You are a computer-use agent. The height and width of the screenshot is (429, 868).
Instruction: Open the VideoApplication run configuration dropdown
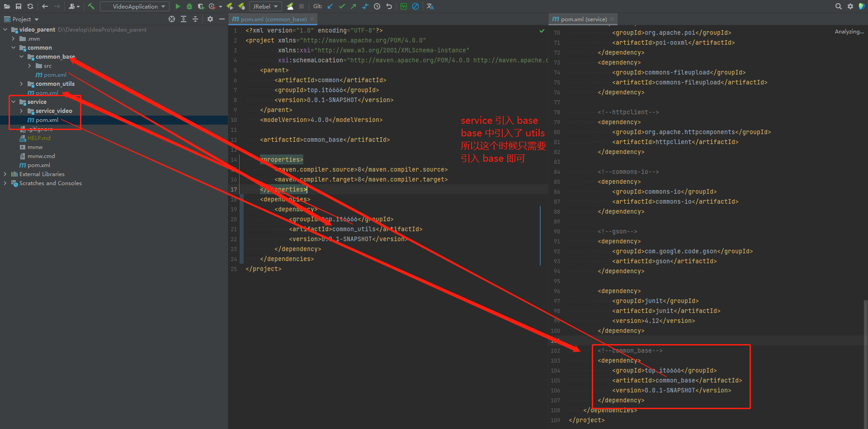point(135,6)
